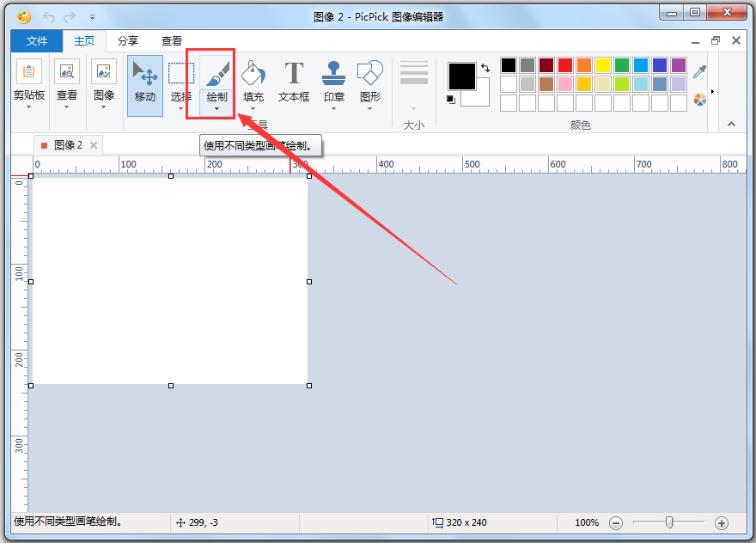The height and width of the screenshot is (543, 756).
Task: Open the color palette wheel editor
Action: [x=699, y=100]
